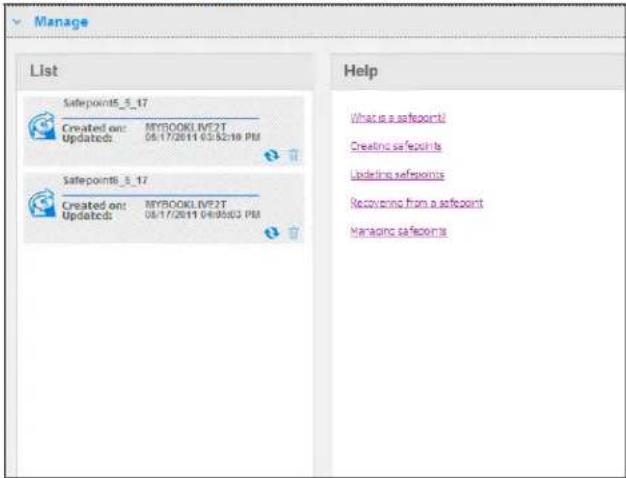Click safepoint icon of entry updated 04:05 PM
This screenshot has height=478, width=626.
42,203
